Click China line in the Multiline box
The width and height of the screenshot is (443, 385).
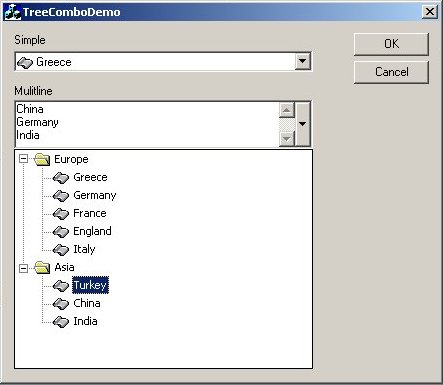click(30, 109)
